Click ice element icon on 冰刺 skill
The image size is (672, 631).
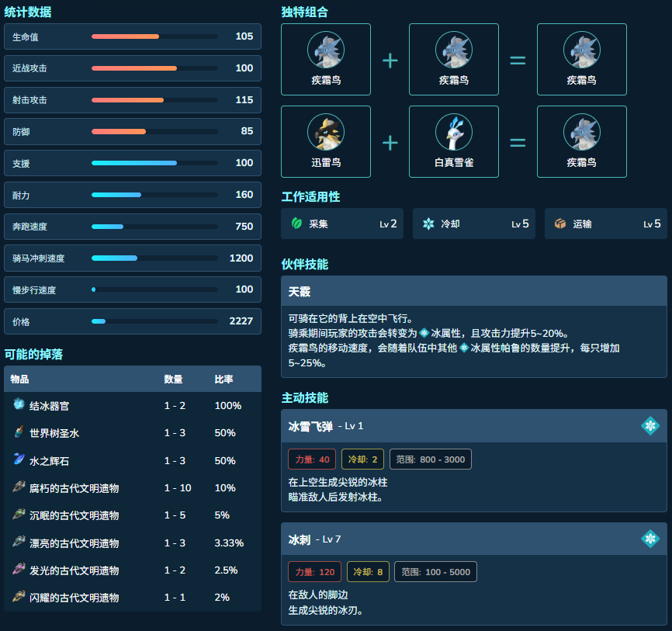650,539
